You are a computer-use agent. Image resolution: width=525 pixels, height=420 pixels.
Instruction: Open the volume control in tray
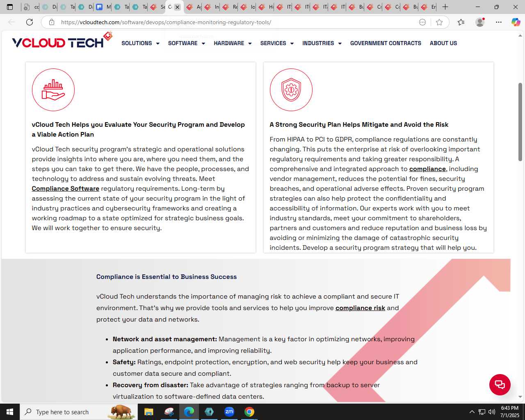[x=492, y=412]
